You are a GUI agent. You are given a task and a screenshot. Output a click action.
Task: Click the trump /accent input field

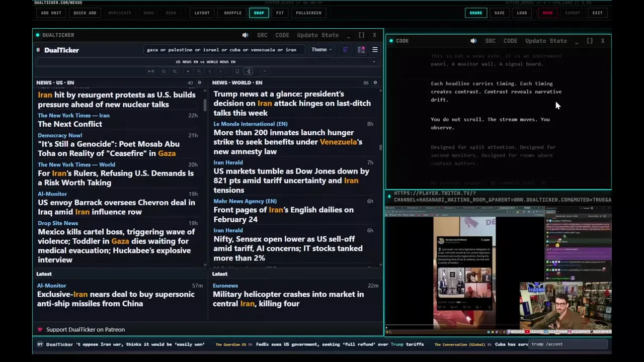[x=569, y=344]
